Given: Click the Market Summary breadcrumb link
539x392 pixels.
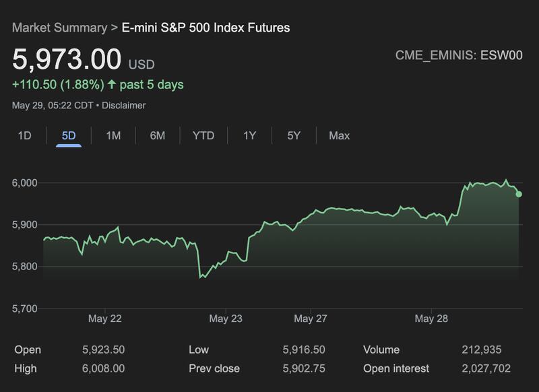Looking at the screenshot, I should [x=59, y=28].
